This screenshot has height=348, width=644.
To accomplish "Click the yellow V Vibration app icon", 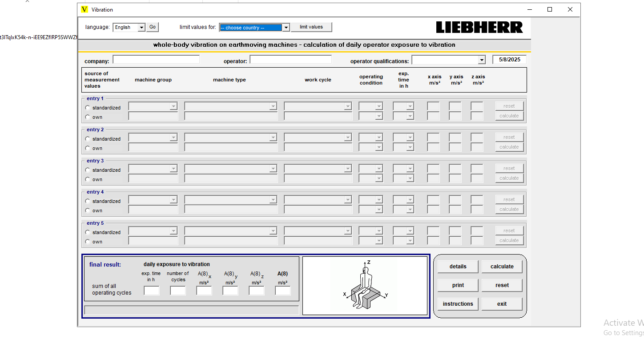I will click(x=85, y=9).
